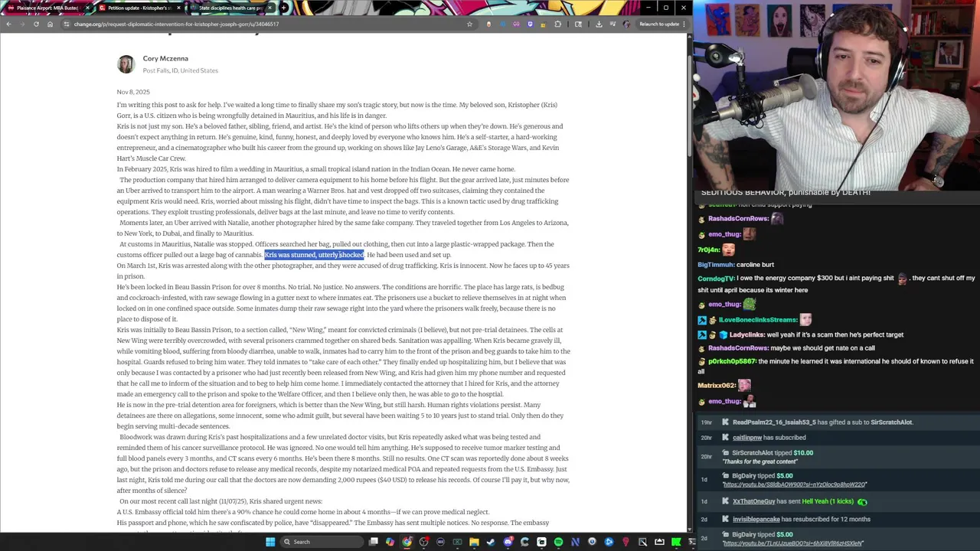The width and height of the screenshot is (980, 551).
Task: Open the browser extensions puzzle icon
Action: pos(557,24)
